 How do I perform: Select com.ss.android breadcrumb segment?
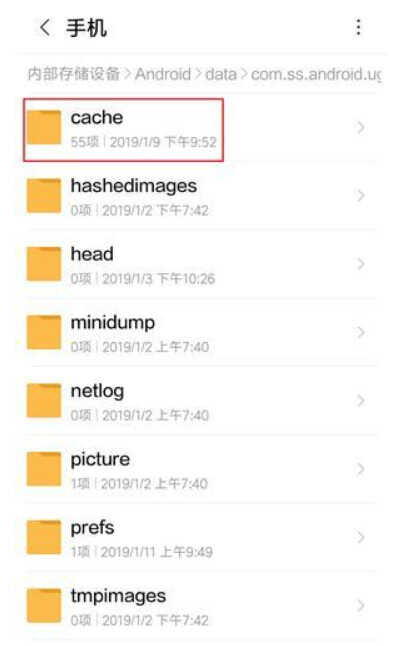[316, 75]
